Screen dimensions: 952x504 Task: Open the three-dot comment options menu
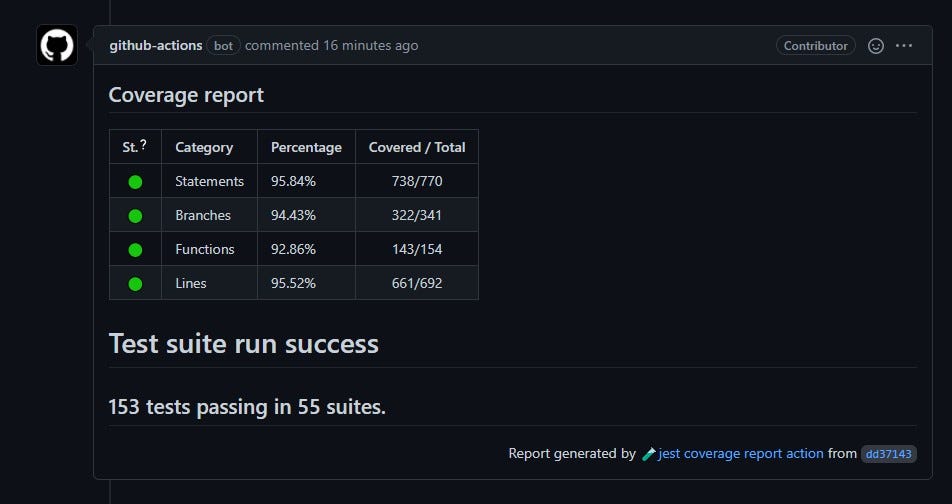click(904, 46)
